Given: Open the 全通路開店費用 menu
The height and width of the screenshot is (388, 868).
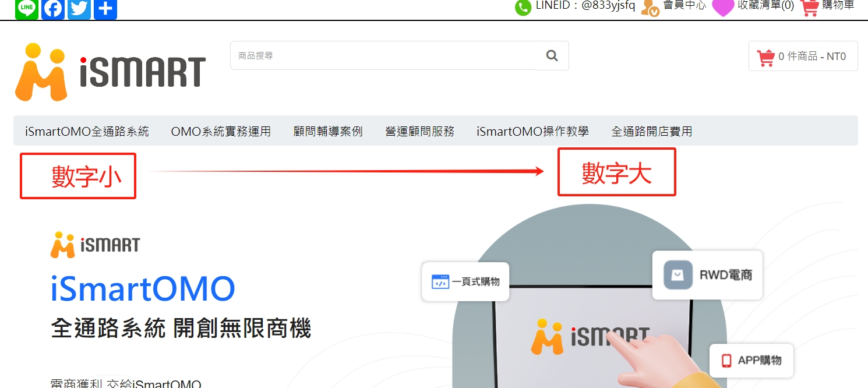Looking at the screenshot, I should pyautogui.click(x=652, y=131).
